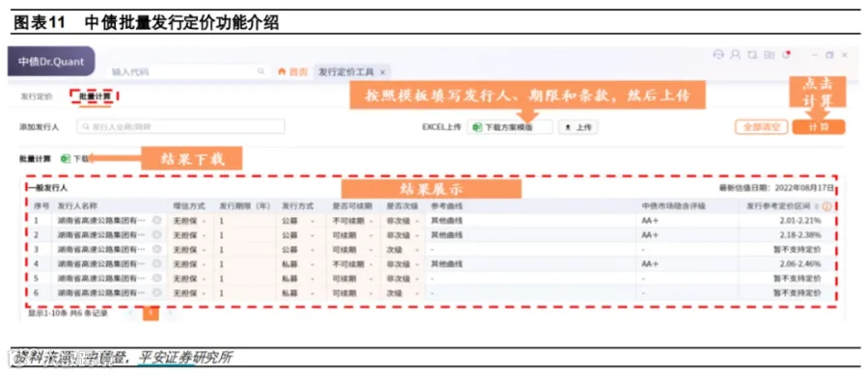Open the 首页 home tab
The width and height of the screenshot is (868, 375).
[293, 72]
